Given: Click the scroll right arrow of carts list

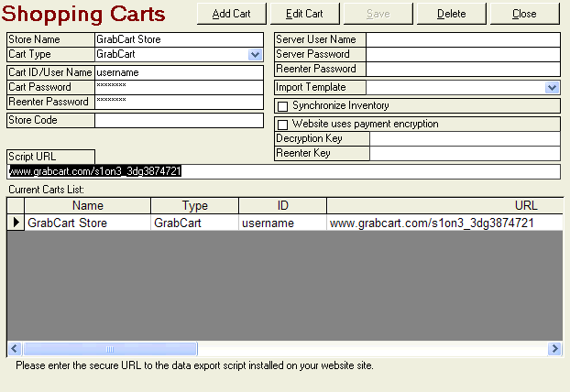Looking at the screenshot, I should 554,349.
